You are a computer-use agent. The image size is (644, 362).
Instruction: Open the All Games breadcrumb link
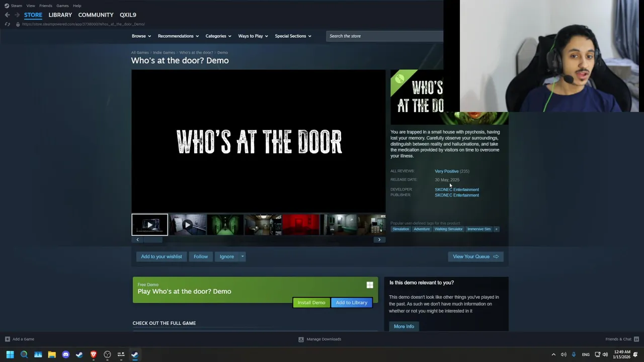point(140,52)
